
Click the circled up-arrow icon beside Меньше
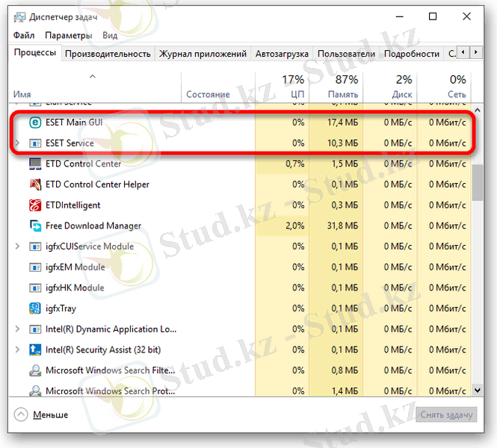point(21,414)
